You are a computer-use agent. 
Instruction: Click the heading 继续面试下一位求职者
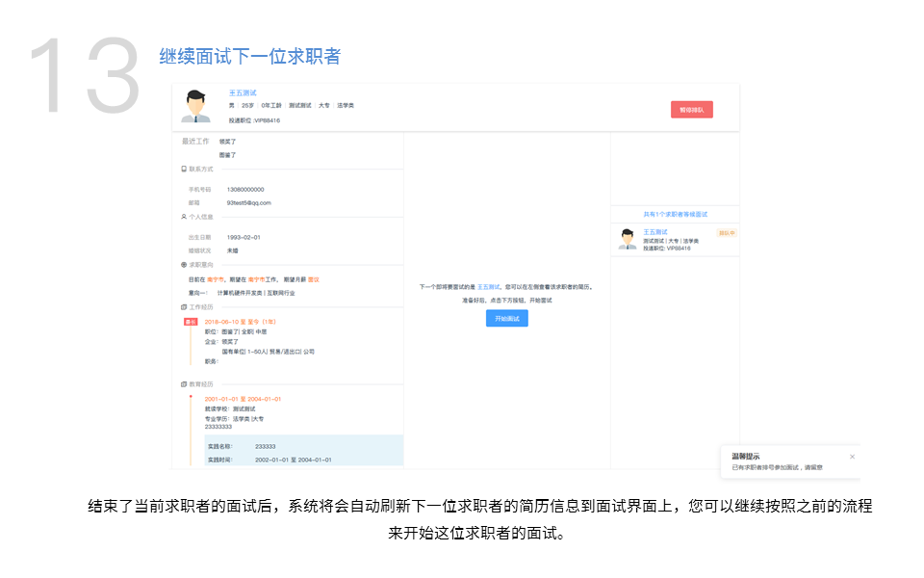coord(250,57)
